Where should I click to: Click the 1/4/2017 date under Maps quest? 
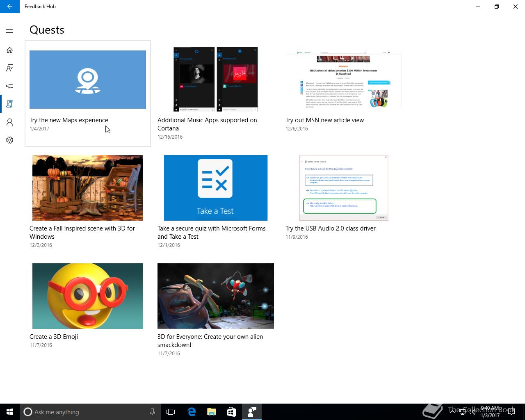coord(39,129)
